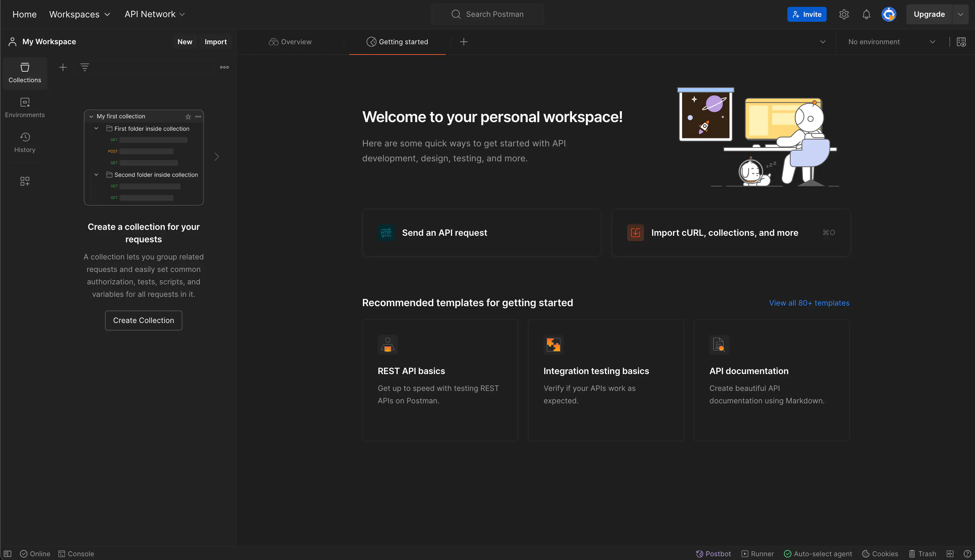Image resolution: width=975 pixels, height=560 pixels.
Task: Switch to the Overview tab
Action: pos(290,42)
